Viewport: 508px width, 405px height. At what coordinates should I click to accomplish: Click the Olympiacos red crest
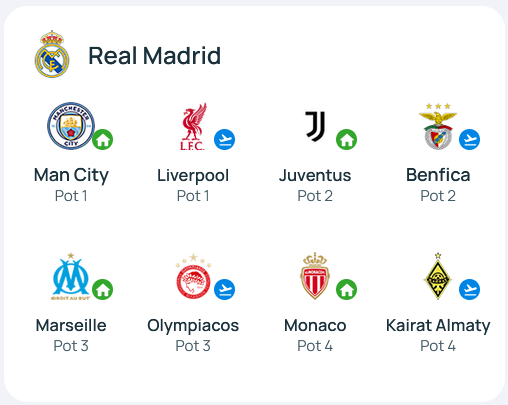tap(193, 276)
